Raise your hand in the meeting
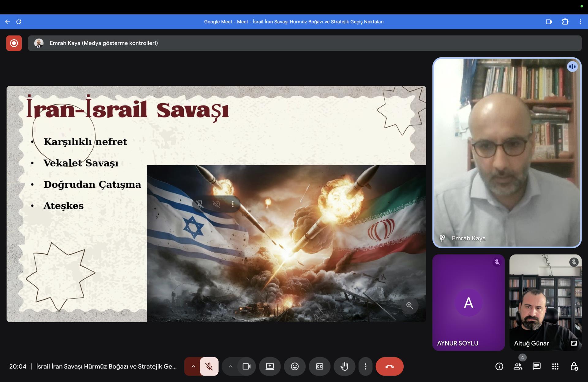The image size is (588, 382). [x=344, y=366]
